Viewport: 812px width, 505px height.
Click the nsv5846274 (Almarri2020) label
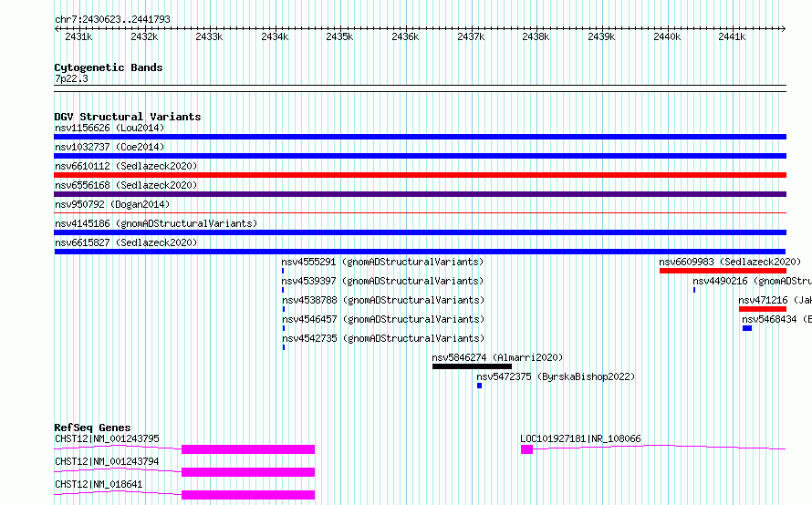click(x=497, y=357)
